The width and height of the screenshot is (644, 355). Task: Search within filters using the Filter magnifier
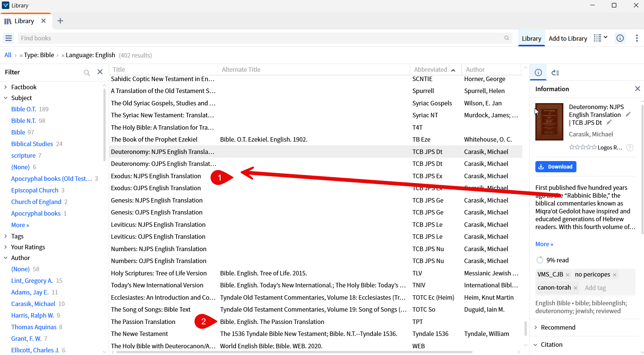87,72
